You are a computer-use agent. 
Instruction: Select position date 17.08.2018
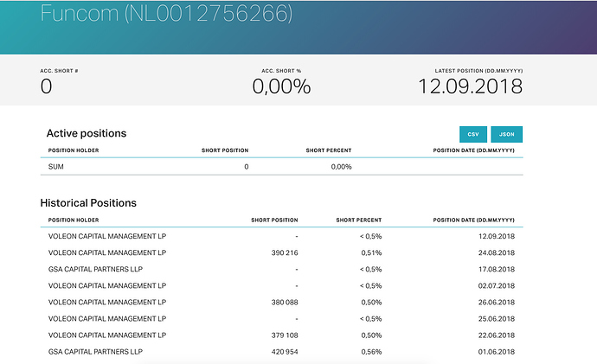click(x=497, y=269)
